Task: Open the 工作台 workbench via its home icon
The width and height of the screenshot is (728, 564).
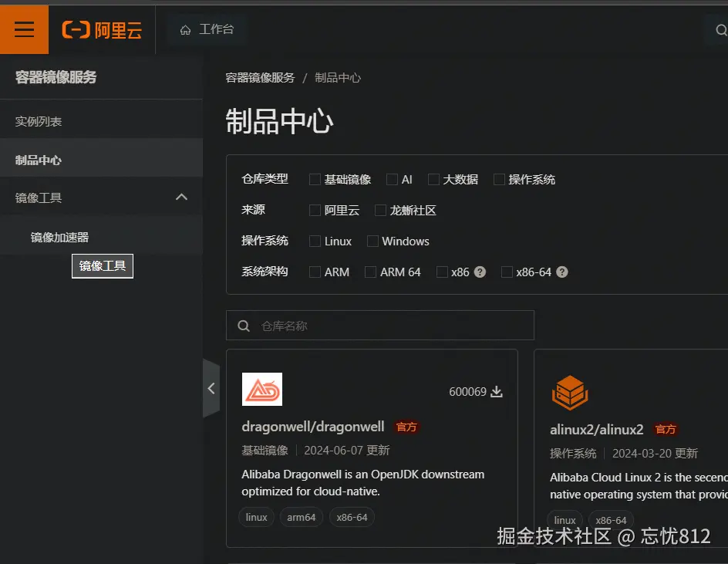Action: coord(184,29)
